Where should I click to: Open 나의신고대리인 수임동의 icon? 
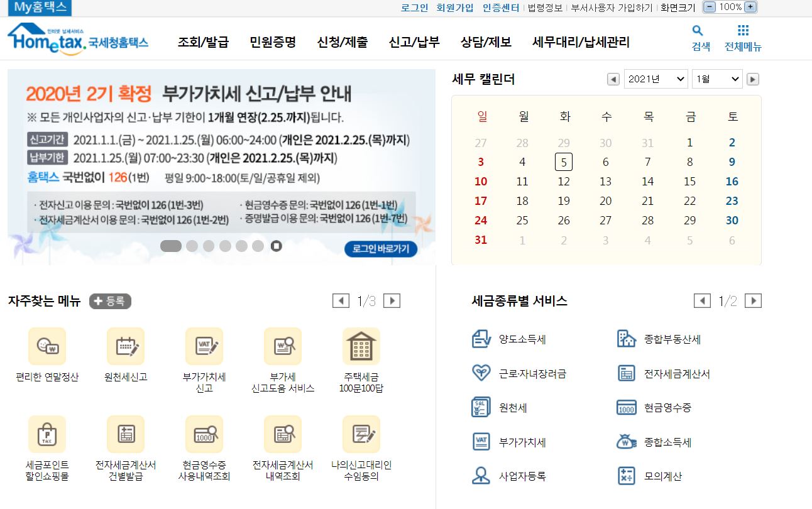click(x=361, y=434)
